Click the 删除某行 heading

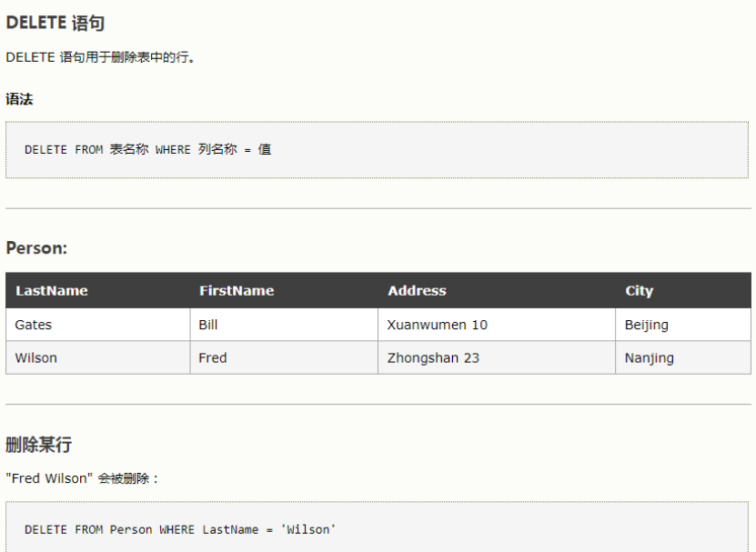click(x=38, y=444)
